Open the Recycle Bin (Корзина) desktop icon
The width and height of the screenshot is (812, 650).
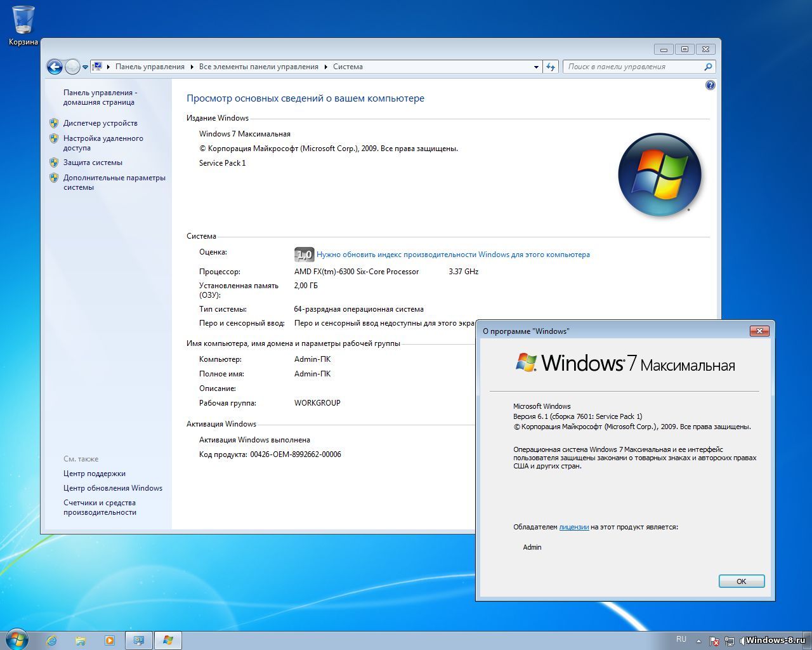coord(23,25)
